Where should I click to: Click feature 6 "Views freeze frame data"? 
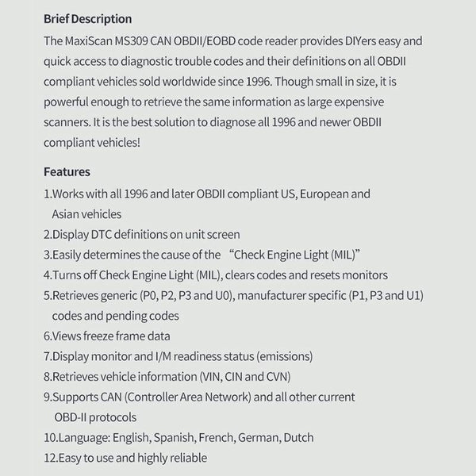(106, 336)
